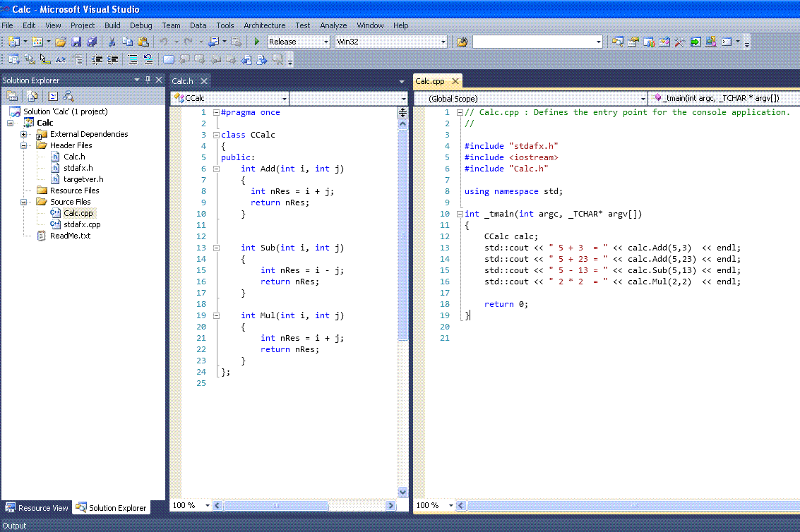Viewport: 800px width, 532px height.
Task: Close the Calc.cpp tab
Action: [x=455, y=81]
